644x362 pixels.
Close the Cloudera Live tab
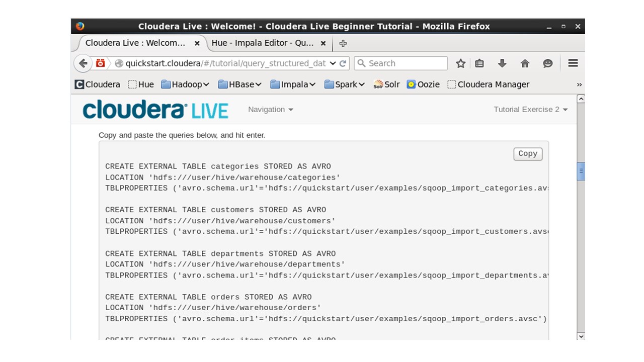(197, 43)
